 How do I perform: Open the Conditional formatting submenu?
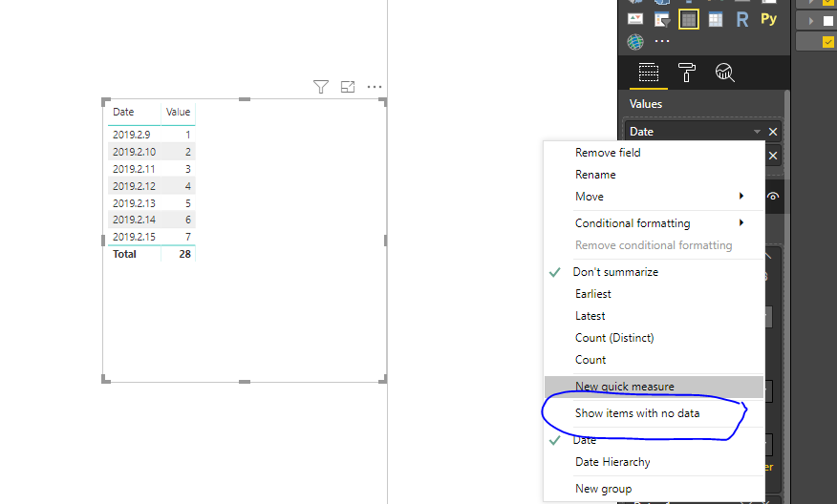tap(654, 223)
